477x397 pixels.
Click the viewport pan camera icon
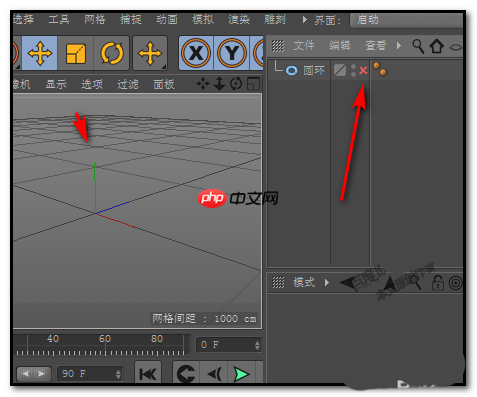click(203, 84)
